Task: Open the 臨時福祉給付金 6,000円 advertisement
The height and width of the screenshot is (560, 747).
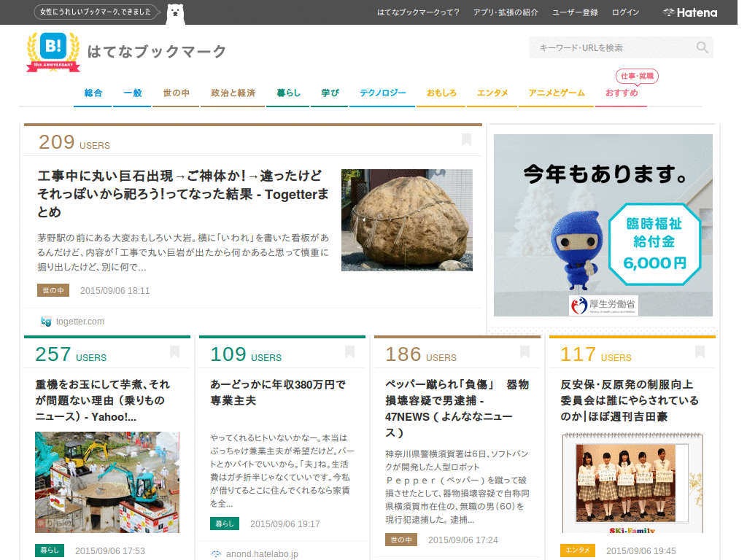Action: pyautogui.click(x=603, y=225)
